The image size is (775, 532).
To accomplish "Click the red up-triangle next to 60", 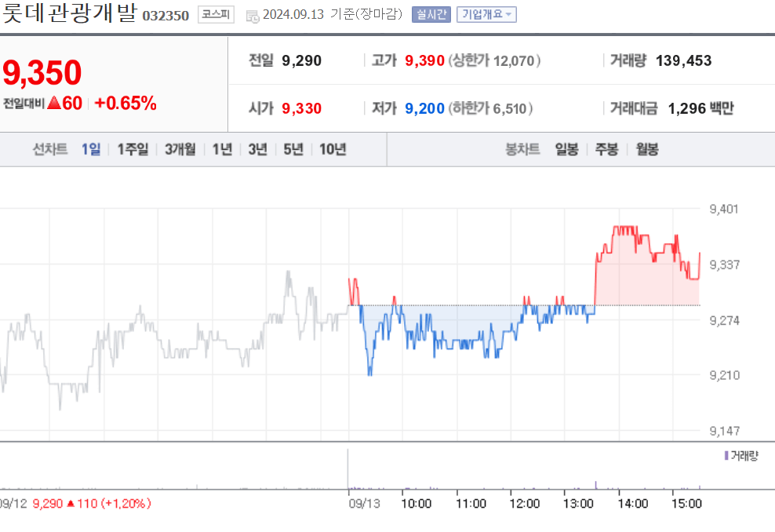I will pos(54,103).
